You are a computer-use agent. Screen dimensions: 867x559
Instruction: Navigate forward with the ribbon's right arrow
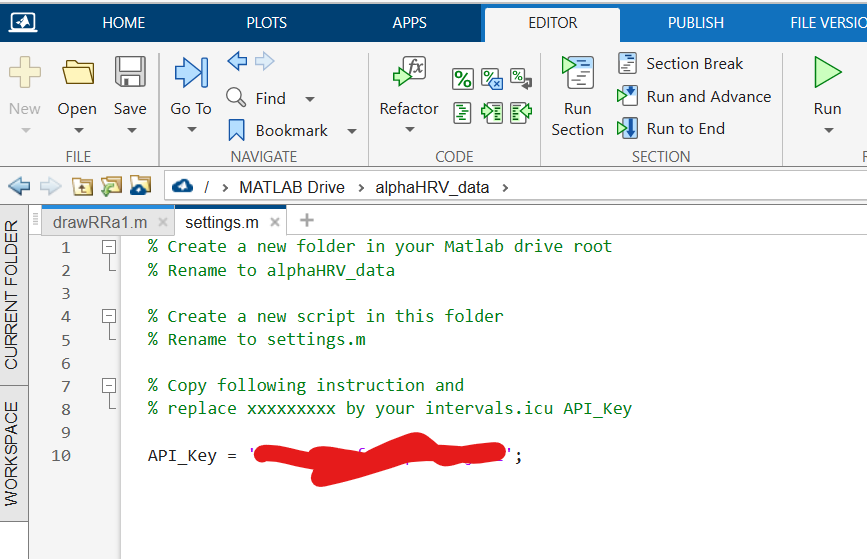click(264, 61)
